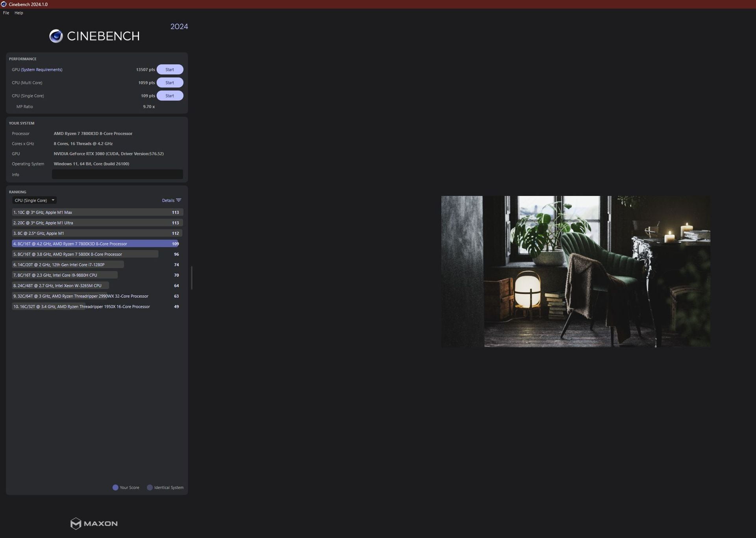Screen dimensions: 756x538
Task: Start the CPU Single Core test
Action: pyautogui.click(x=170, y=96)
